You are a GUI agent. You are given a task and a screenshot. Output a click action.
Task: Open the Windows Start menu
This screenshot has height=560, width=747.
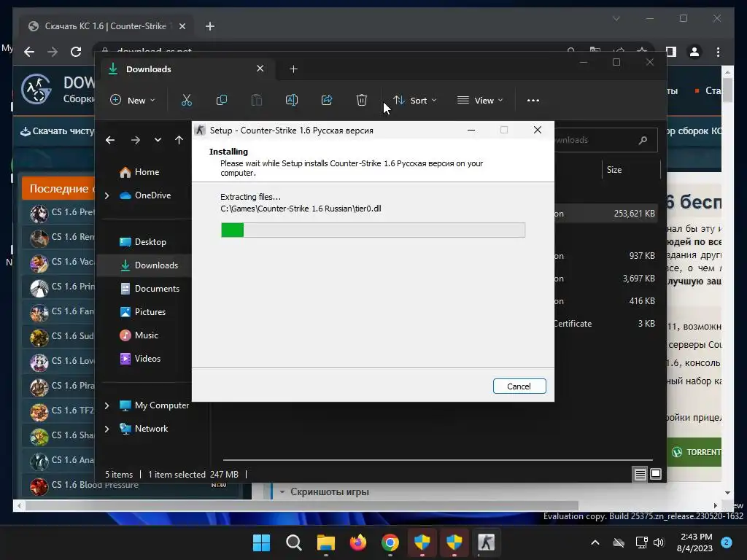pos(262,542)
